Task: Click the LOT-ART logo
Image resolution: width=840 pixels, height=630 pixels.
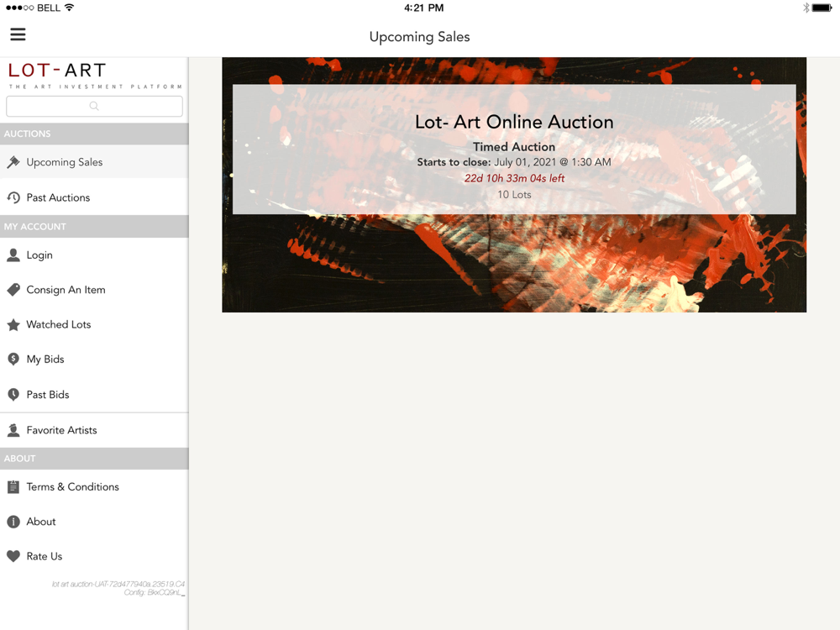Action: coord(95,76)
